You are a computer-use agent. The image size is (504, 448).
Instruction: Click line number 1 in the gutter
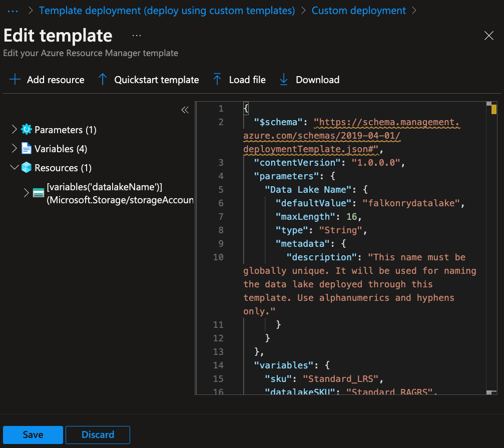click(x=221, y=109)
